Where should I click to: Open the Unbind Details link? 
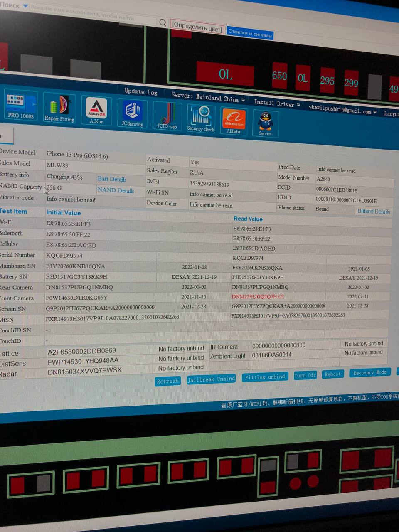tap(374, 212)
